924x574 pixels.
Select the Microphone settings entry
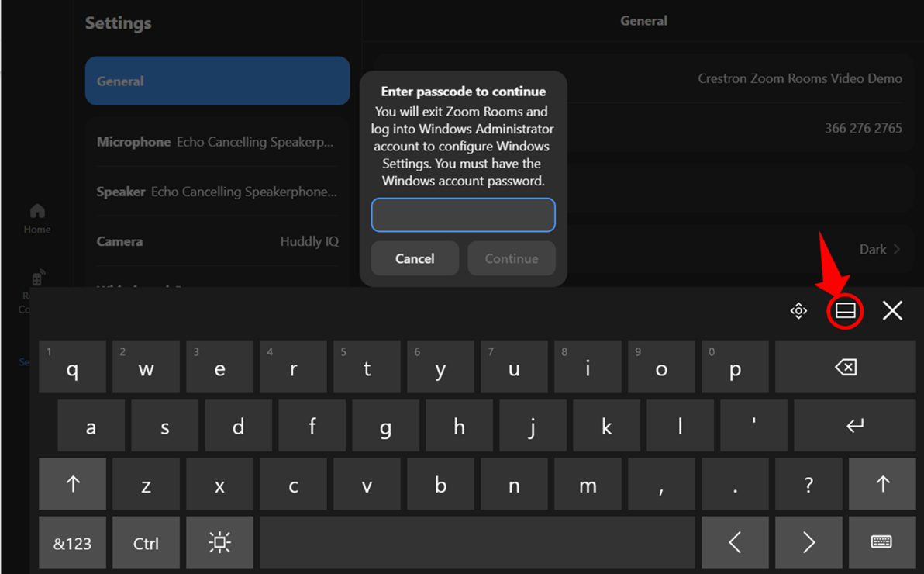coord(217,142)
